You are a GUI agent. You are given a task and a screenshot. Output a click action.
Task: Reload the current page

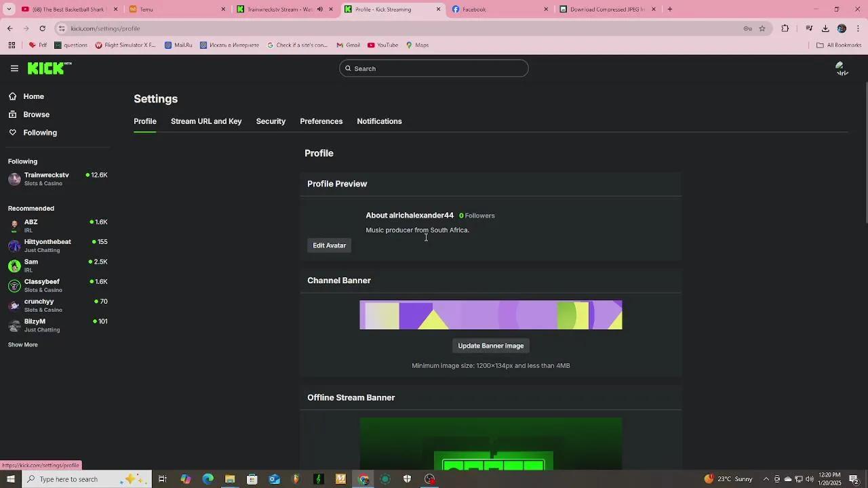[x=42, y=28]
